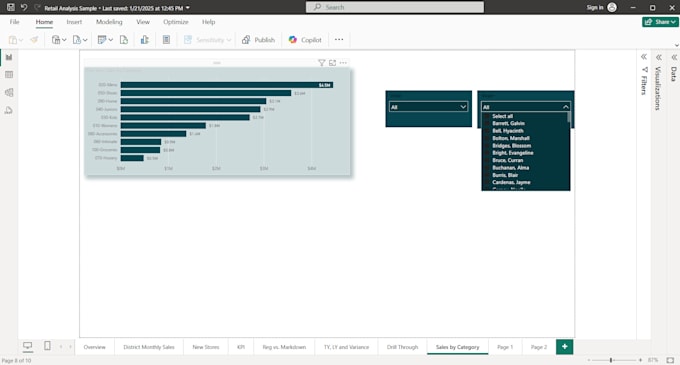Expand the Share button dropdown
Image resolution: width=680 pixels, height=365 pixels.
point(673,22)
